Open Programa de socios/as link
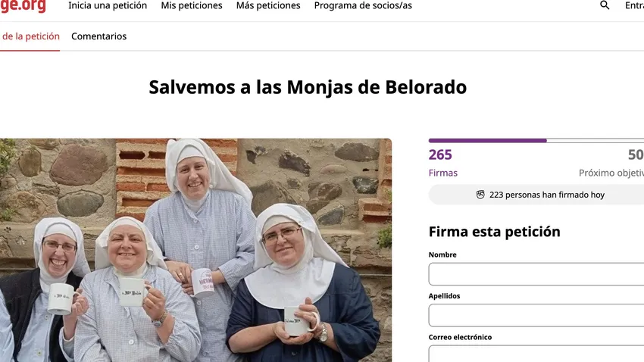This screenshot has width=644, height=362. [x=363, y=6]
